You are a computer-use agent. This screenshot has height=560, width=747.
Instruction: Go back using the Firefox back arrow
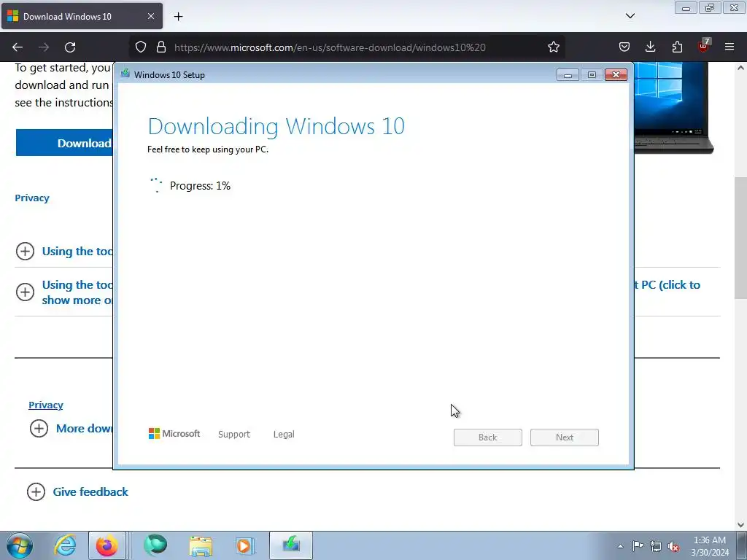click(18, 47)
